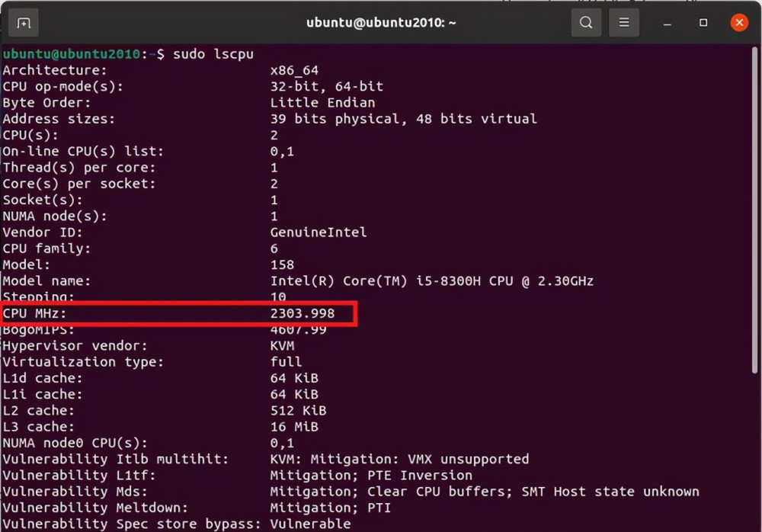Click the Virtualization type value 'full'
Screen dimensions: 762x532
[x=287, y=362]
